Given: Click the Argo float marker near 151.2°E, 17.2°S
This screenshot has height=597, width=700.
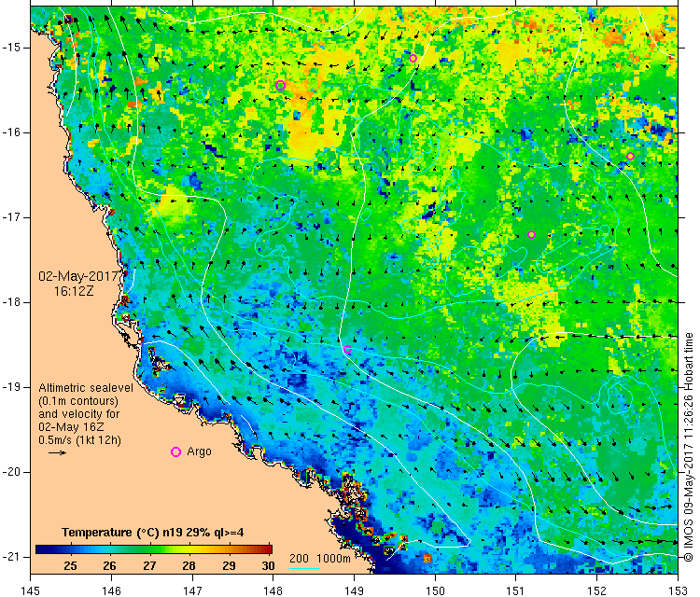Looking at the screenshot, I should click(531, 235).
